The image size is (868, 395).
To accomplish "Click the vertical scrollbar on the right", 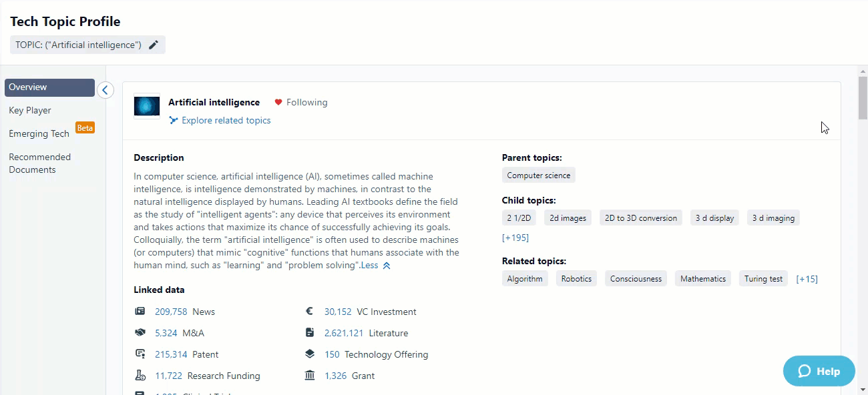I will (x=861, y=97).
